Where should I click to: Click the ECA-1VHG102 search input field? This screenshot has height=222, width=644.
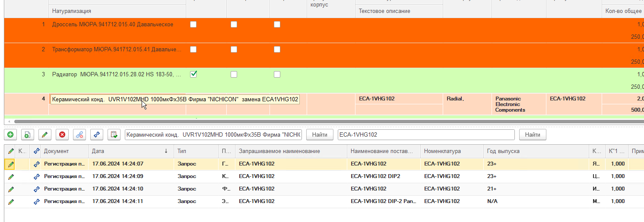(x=426, y=135)
